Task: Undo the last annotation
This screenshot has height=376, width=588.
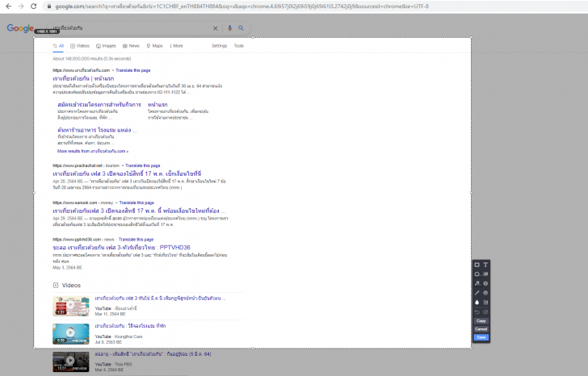Action: [x=477, y=312]
